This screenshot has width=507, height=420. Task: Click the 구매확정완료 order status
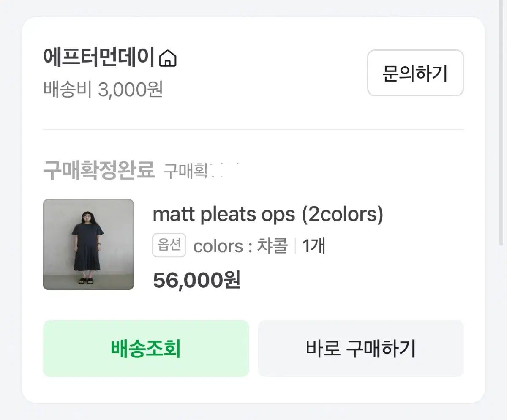tap(99, 171)
